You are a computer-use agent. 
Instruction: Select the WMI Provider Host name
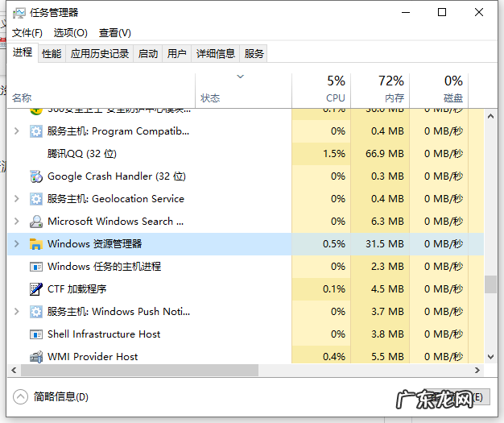point(93,356)
